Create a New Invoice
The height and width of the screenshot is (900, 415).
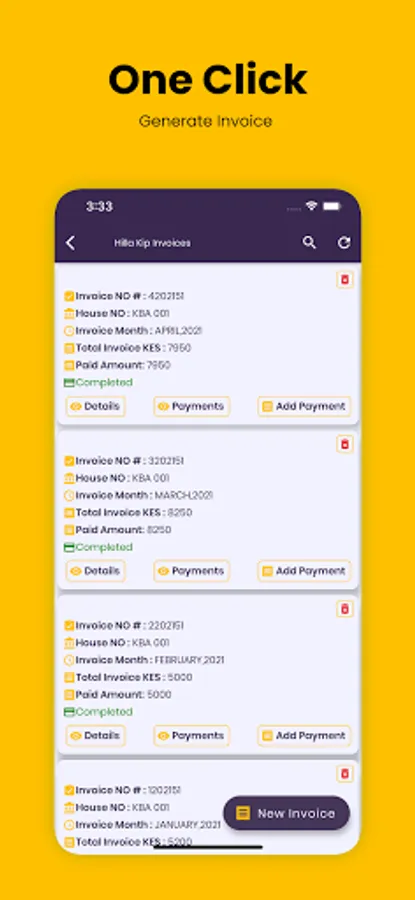286,813
